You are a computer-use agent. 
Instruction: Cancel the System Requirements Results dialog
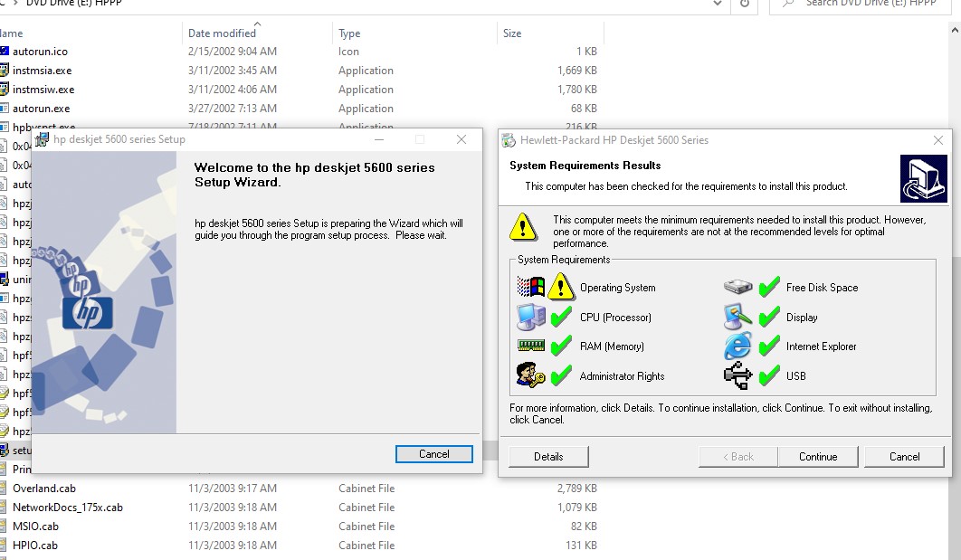(904, 457)
